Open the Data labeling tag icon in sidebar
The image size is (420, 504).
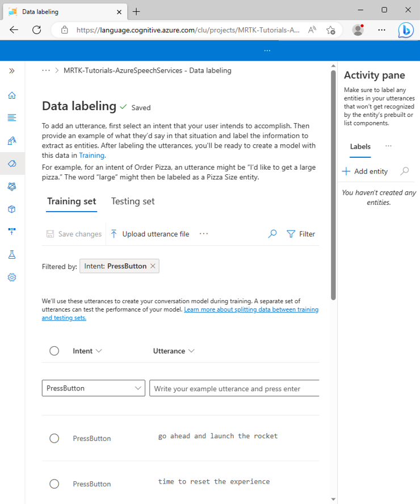(x=12, y=163)
